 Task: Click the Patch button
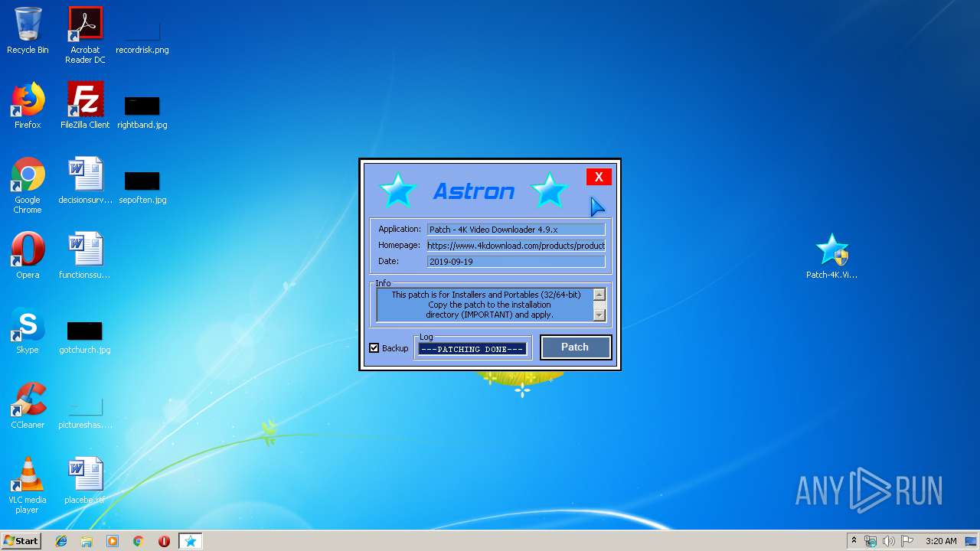click(x=576, y=347)
